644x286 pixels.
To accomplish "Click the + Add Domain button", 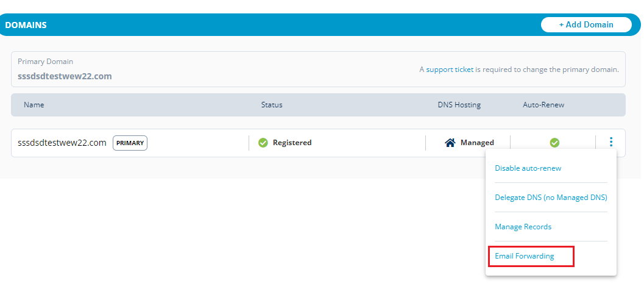I will (586, 25).
